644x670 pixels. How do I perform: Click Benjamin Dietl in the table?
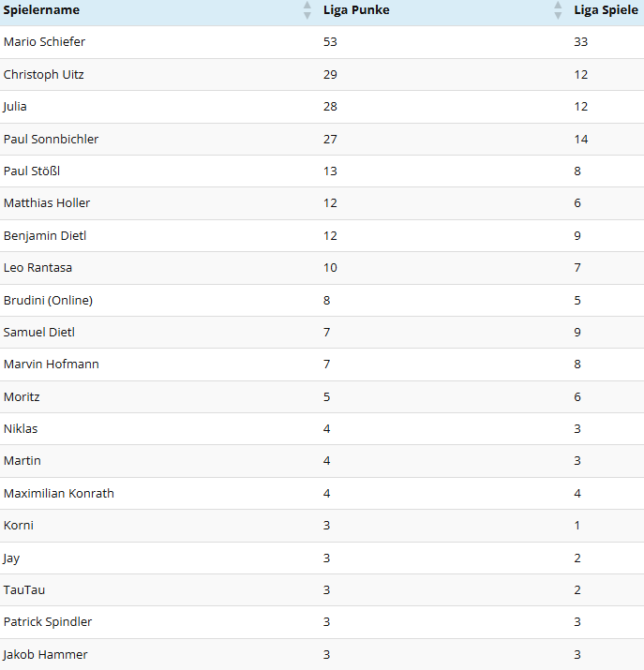(45, 236)
